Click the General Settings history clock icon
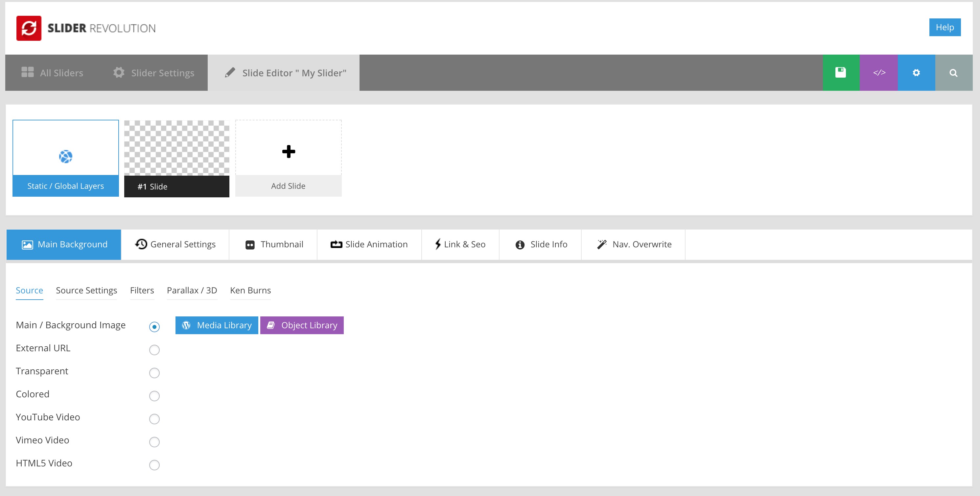Image resolution: width=980 pixels, height=496 pixels. click(141, 244)
